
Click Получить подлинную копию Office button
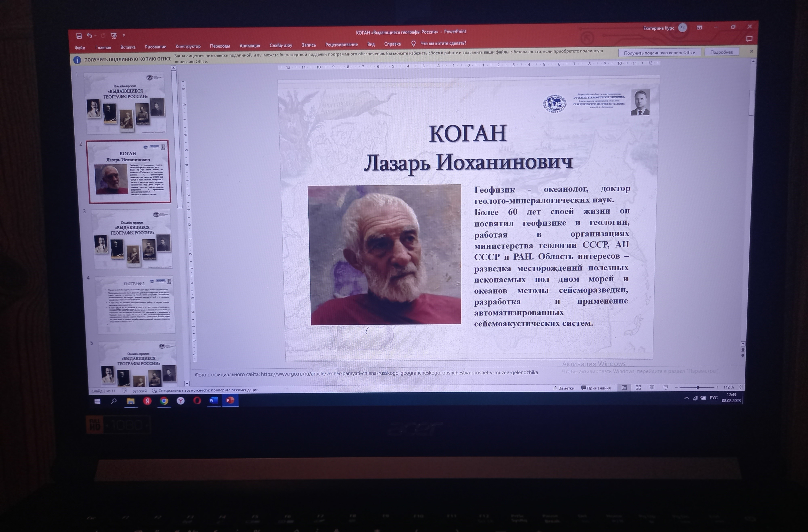point(659,53)
